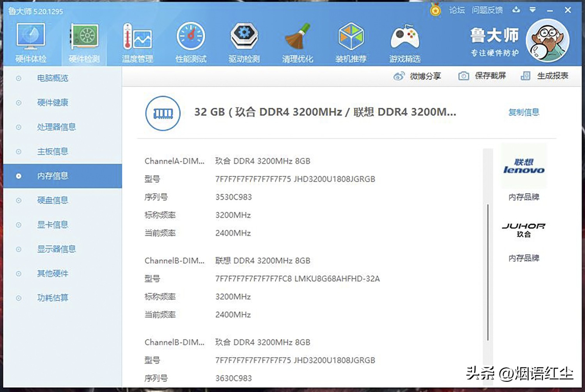Open the 硬件体检 tool
The height and width of the screenshot is (392, 585).
(x=31, y=41)
